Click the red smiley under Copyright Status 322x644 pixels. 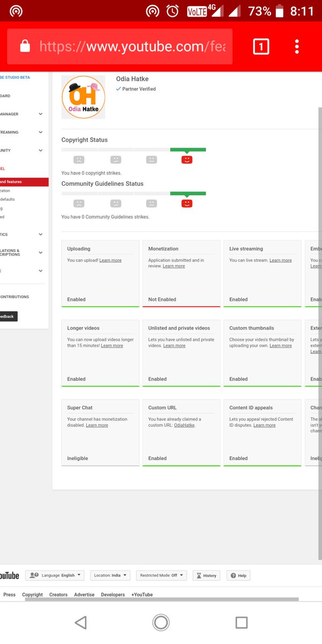(187, 159)
